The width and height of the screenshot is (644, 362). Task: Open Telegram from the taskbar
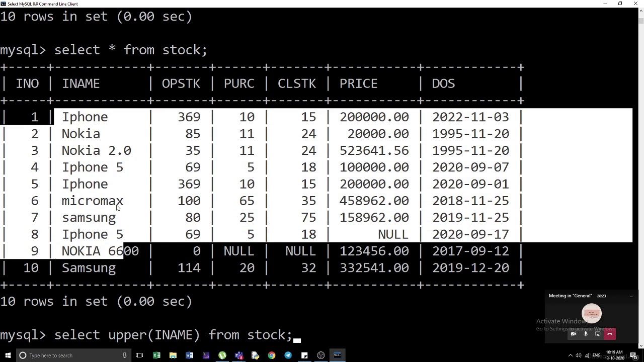tap(288, 355)
